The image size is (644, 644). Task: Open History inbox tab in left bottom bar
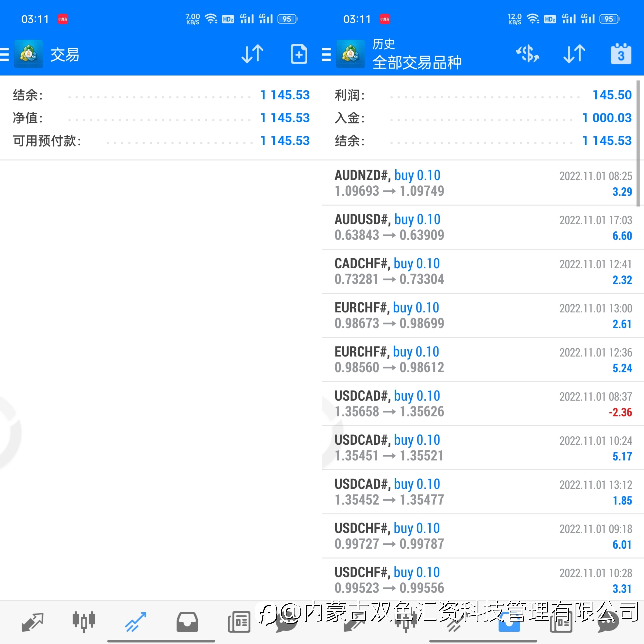click(x=187, y=622)
